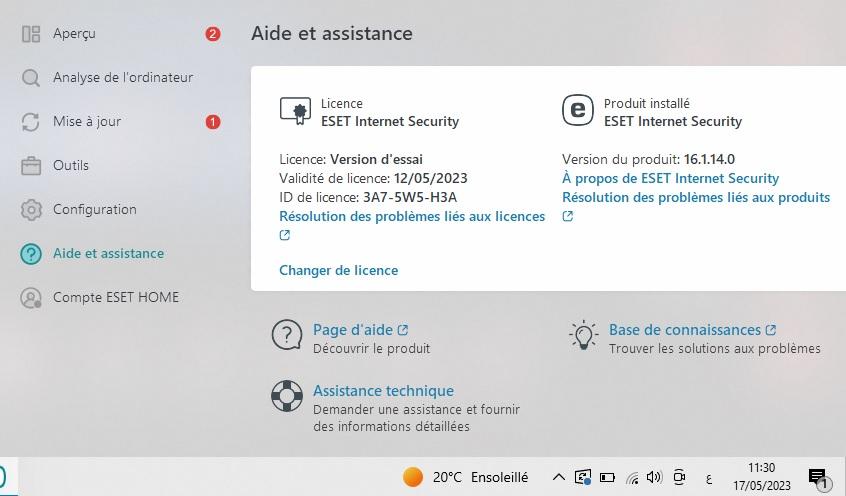Viewport: 846px width, 496px height.
Task: Click the red badge next to Mise à jour
Action: 213,122
